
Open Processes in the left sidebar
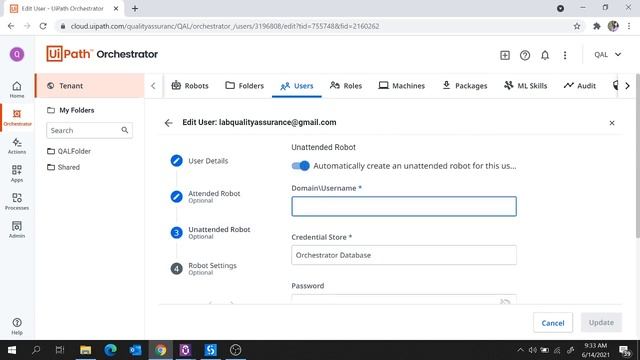[17, 202]
